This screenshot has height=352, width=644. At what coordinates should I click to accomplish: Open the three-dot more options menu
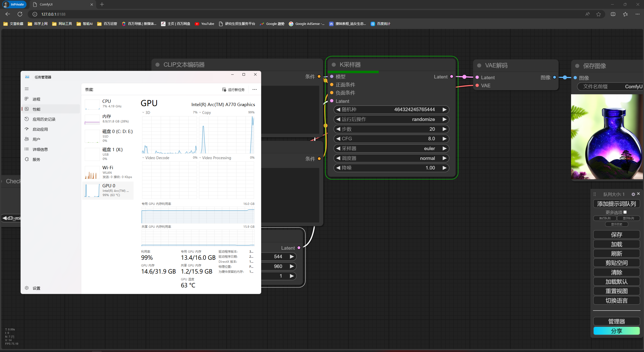(x=255, y=90)
